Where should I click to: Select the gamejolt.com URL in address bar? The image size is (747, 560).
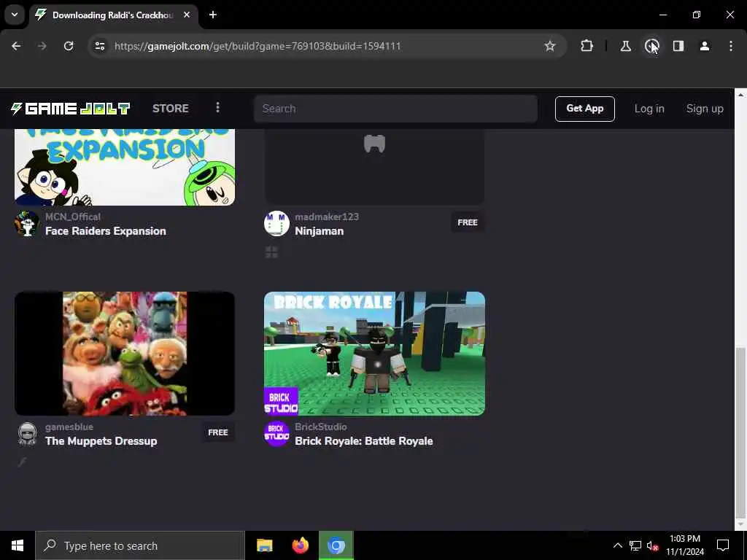(258, 46)
